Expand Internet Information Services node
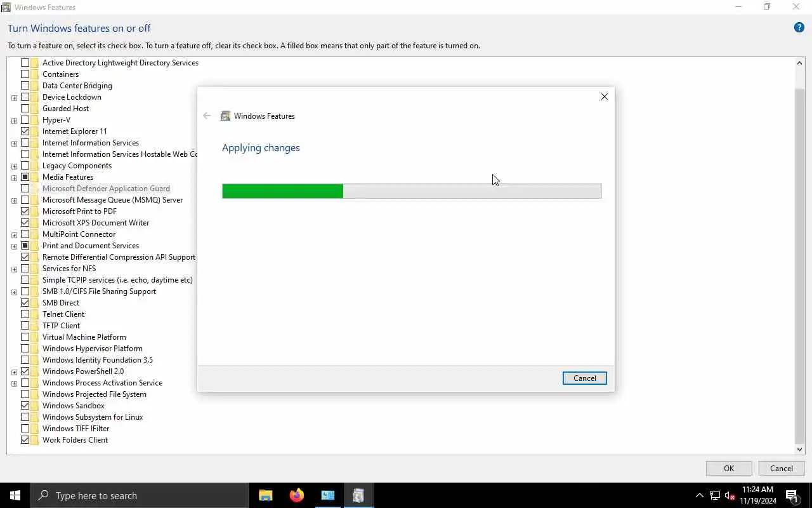This screenshot has width=812, height=508. [14, 144]
